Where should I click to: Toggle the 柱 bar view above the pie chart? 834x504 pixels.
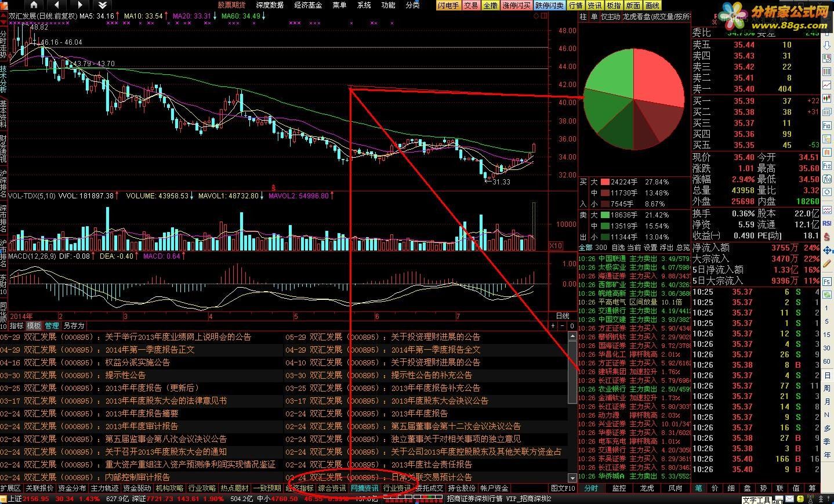[x=583, y=17]
